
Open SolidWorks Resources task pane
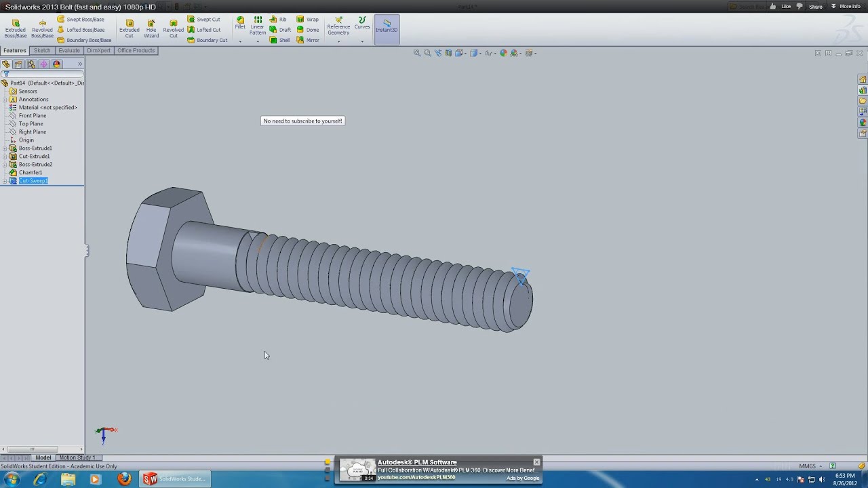(863, 79)
